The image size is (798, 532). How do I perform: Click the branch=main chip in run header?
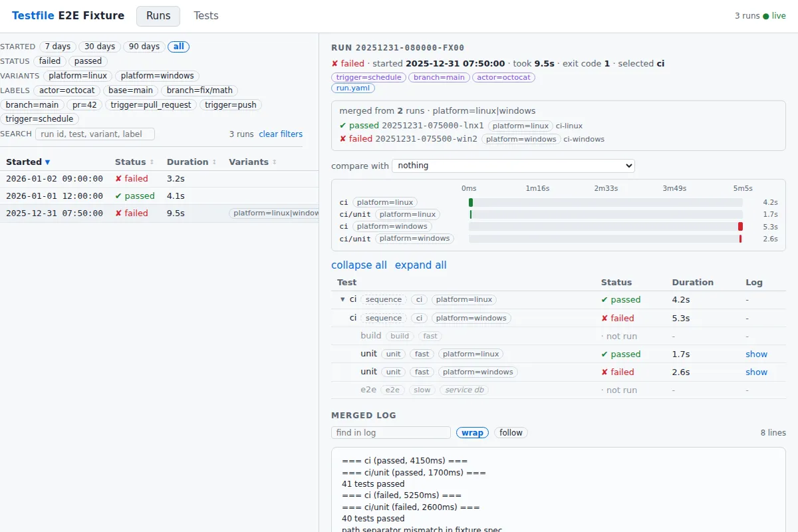(x=439, y=77)
